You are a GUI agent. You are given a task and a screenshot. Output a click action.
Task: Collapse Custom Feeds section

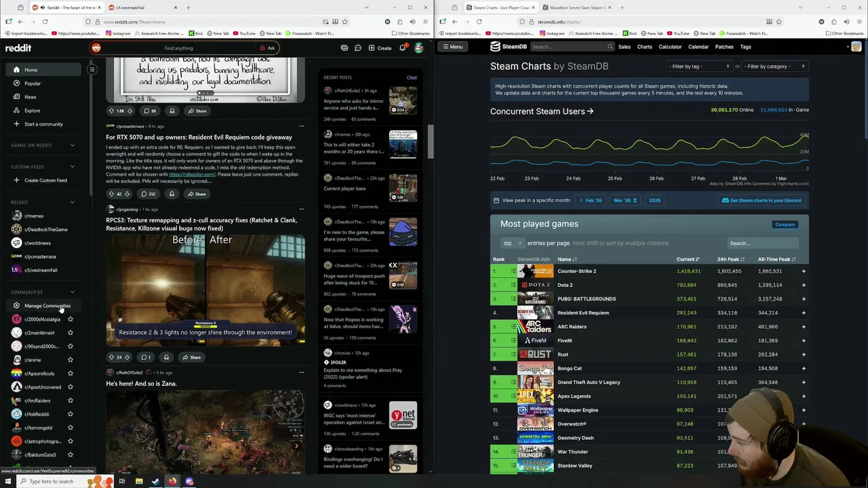pyautogui.click(x=73, y=167)
